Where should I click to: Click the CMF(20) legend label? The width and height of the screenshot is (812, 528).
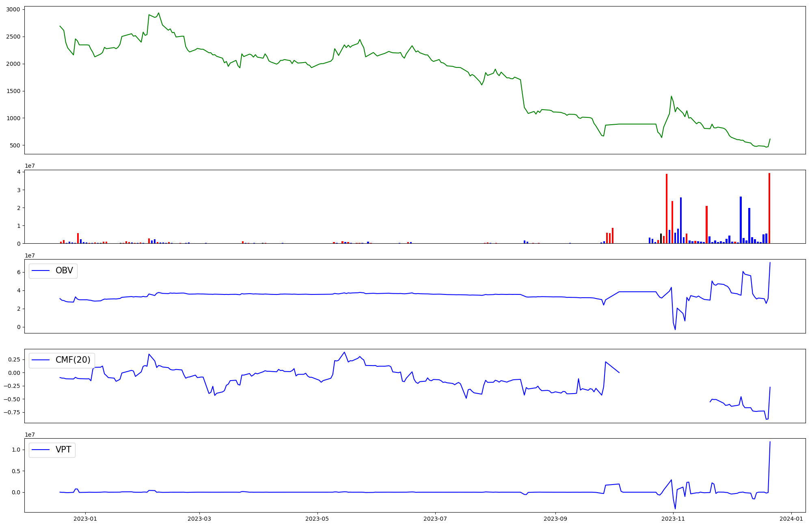[x=73, y=360]
